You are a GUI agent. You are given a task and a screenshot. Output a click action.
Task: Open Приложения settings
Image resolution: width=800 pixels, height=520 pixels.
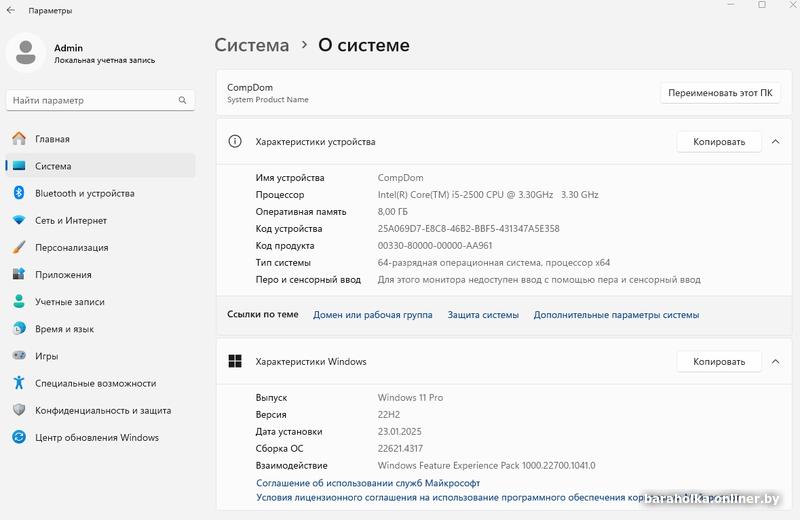[101, 274]
